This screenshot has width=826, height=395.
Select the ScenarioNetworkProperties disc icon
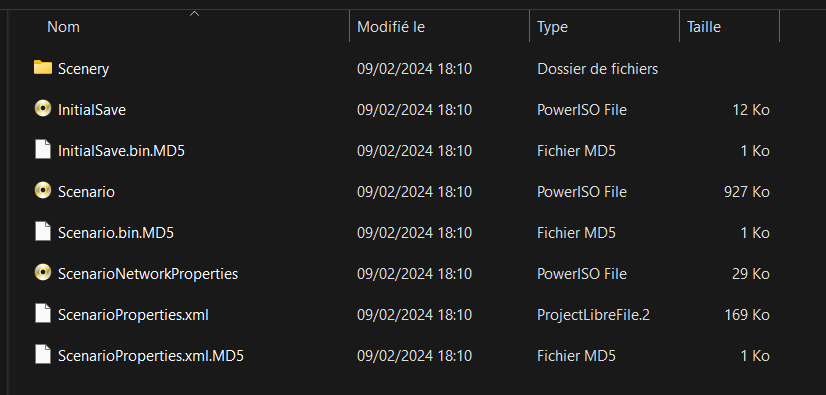(x=43, y=273)
